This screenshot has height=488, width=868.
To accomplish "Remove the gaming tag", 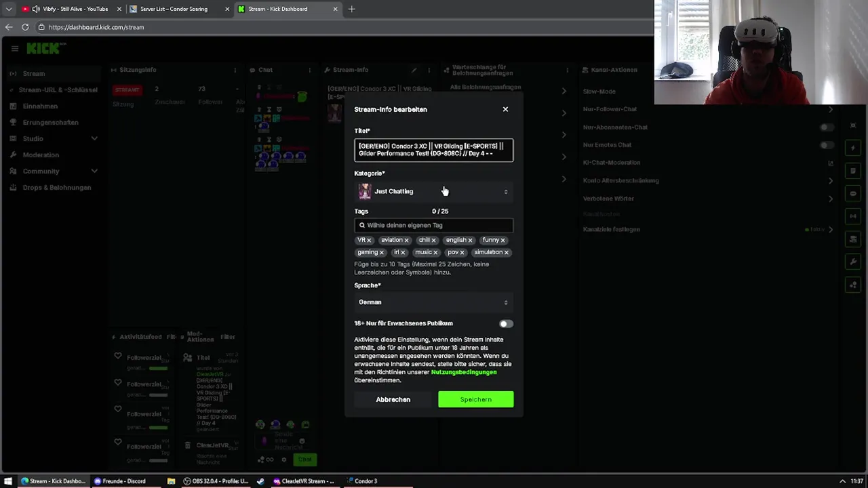I will 381,252.
